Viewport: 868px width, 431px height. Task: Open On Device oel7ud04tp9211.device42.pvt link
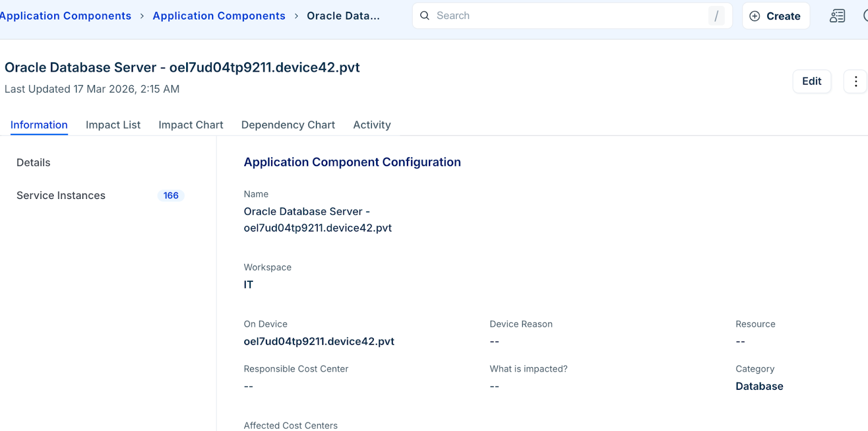319,342
